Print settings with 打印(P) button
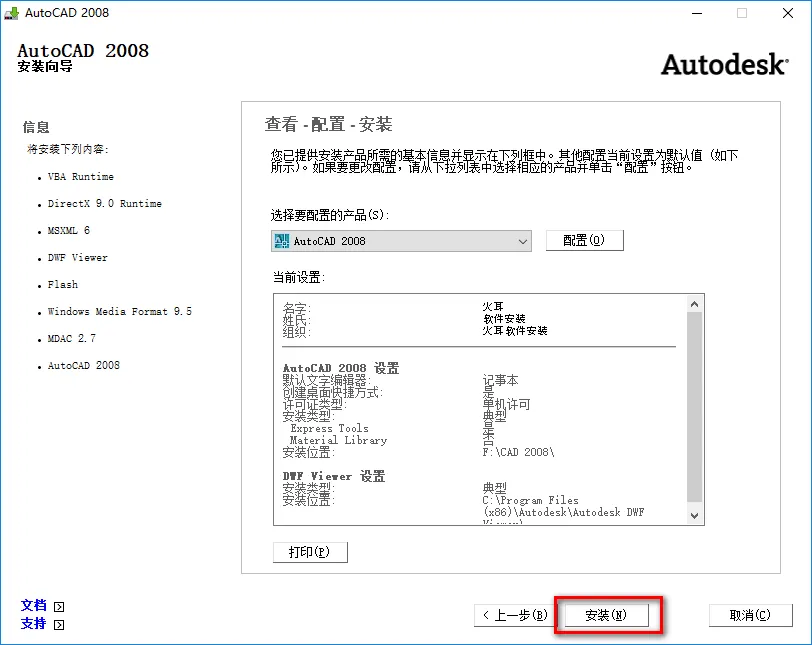812x645 pixels. pos(310,552)
